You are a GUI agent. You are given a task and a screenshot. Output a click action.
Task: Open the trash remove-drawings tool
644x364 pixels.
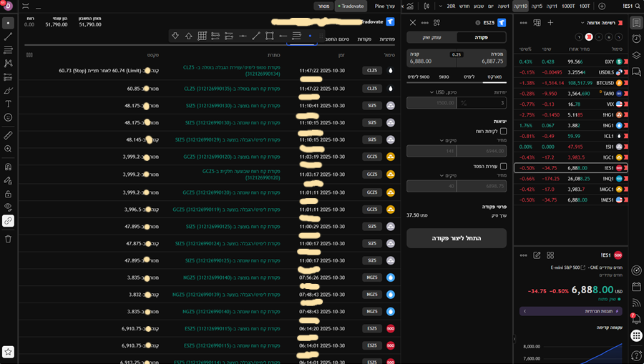tap(9, 238)
